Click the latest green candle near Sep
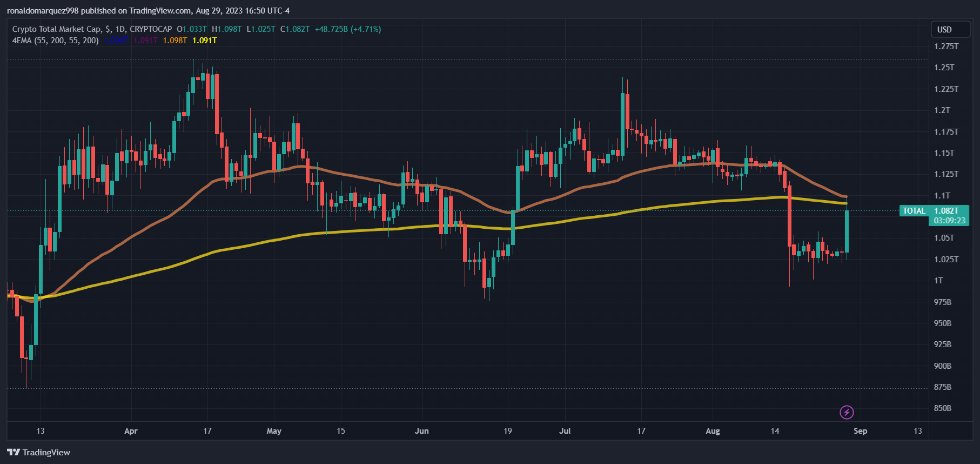 847,231
